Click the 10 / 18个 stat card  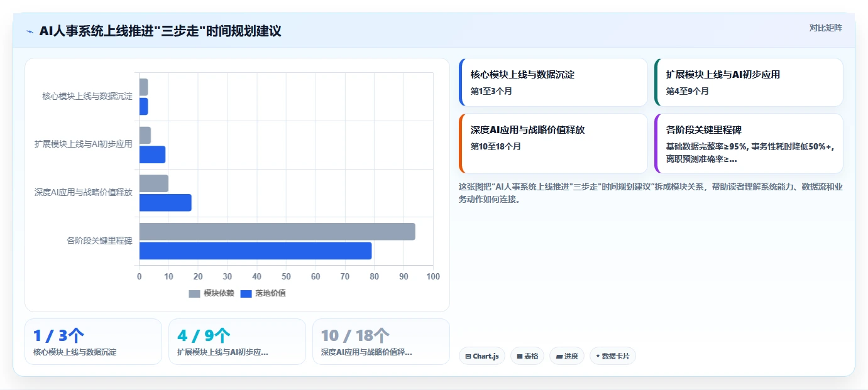[x=381, y=342]
